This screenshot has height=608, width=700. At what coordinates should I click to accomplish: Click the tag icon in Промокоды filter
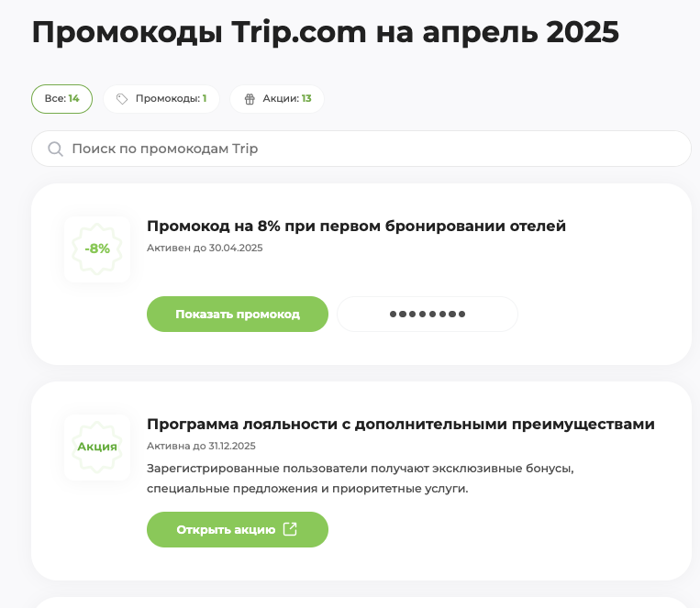point(122,99)
